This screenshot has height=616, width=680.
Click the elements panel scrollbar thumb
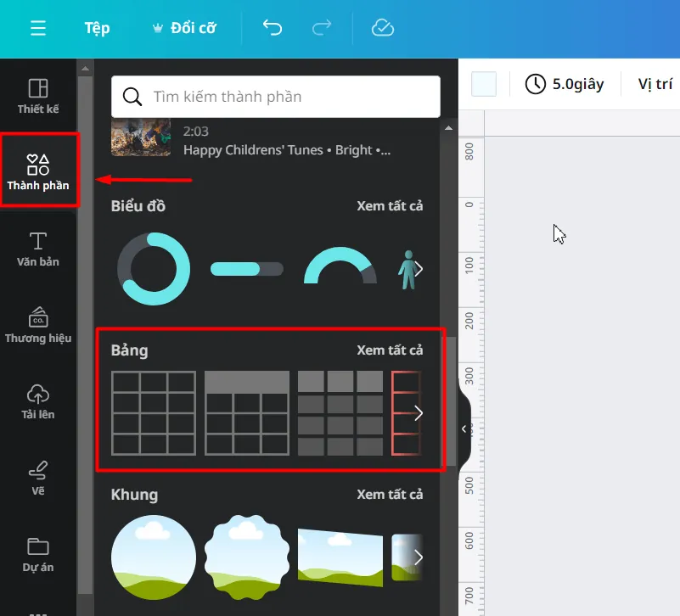[x=448, y=401]
